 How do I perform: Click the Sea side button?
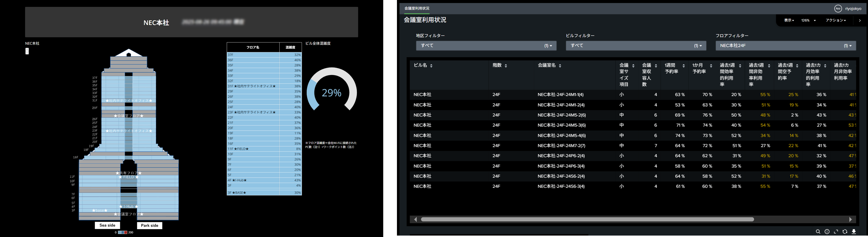tap(107, 225)
